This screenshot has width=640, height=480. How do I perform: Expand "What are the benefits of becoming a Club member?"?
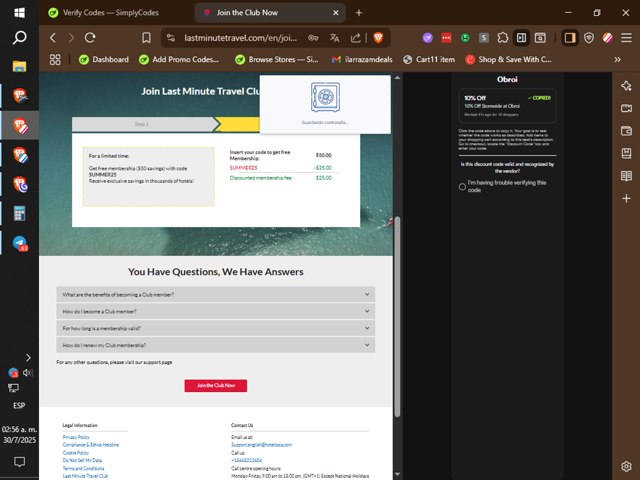click(216, 294)
